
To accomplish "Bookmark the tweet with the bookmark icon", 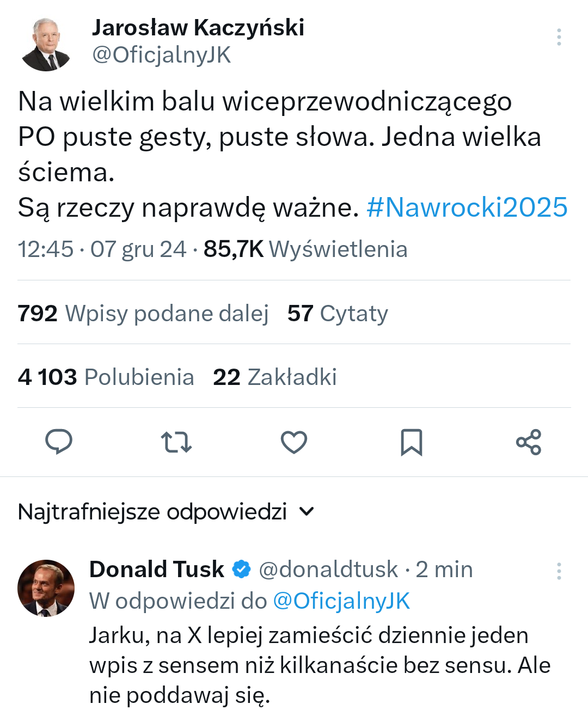I will pyautogui.click(x=412, y=442).
